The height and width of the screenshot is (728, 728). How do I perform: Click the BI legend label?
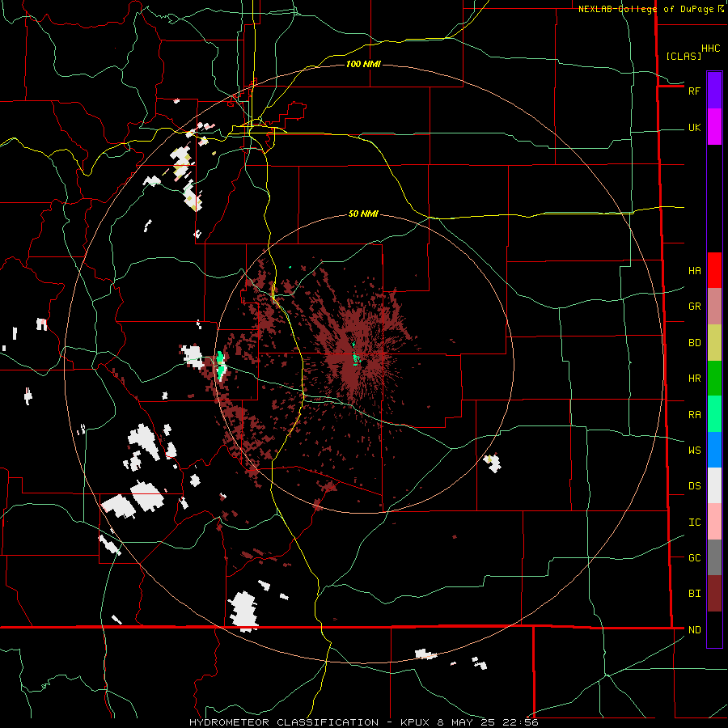point(694,594)
